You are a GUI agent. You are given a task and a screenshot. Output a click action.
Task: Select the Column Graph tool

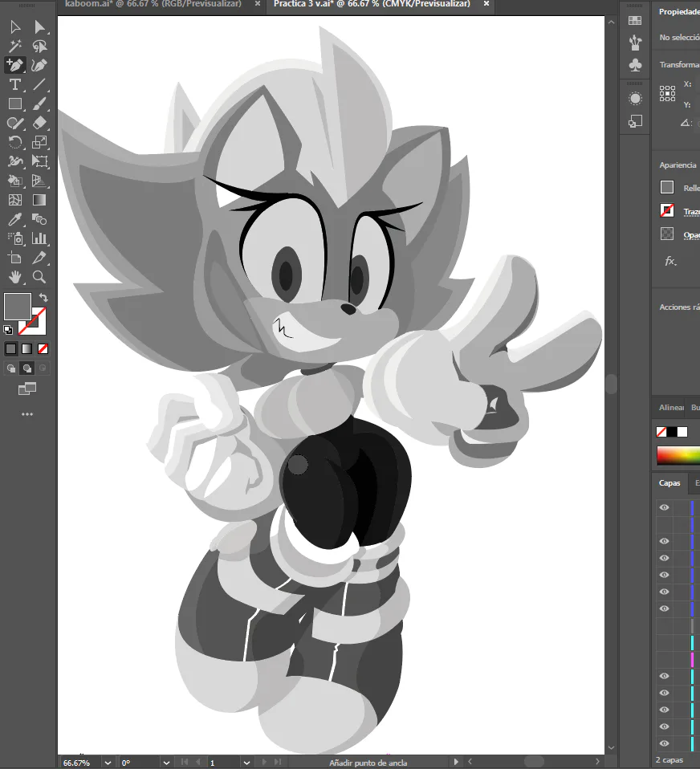click(x=39, y=238)
